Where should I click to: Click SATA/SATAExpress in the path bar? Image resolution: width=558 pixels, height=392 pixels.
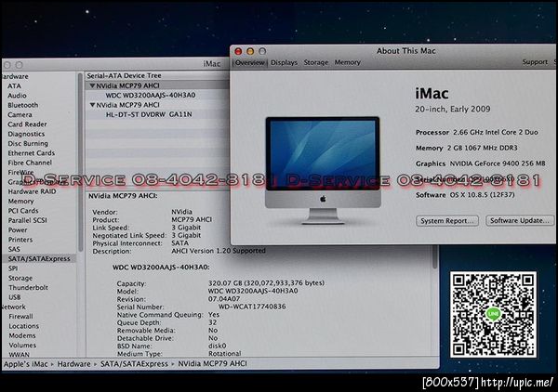click(134, 364)
